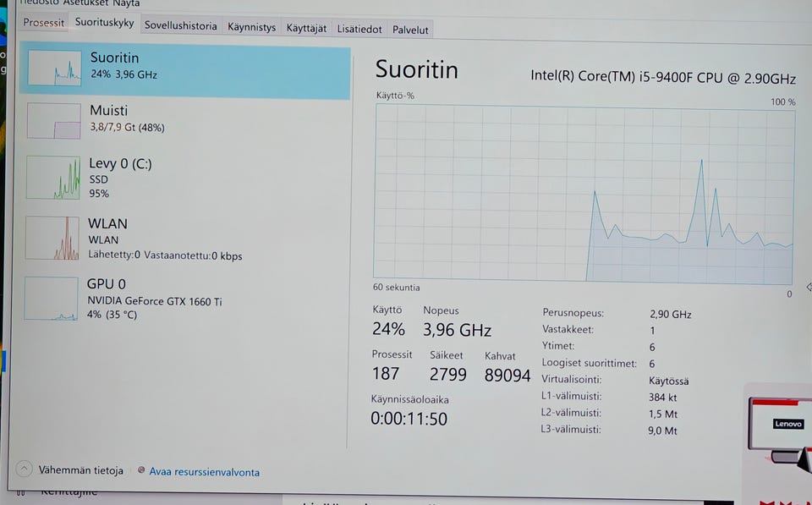Image resolution: width=812 pixels, height=505 pixels.
Task: Select the GPU 0 entry
Action: [x=185, y=299]
